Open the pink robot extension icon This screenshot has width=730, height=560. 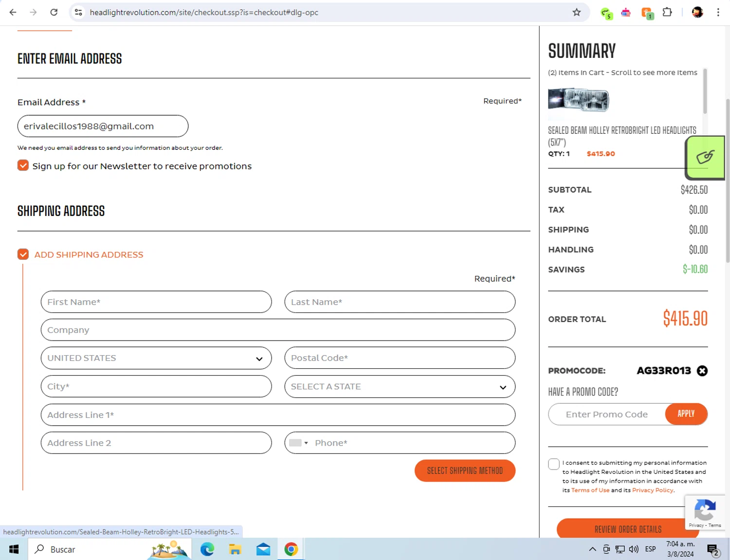[x=626, y=13]
